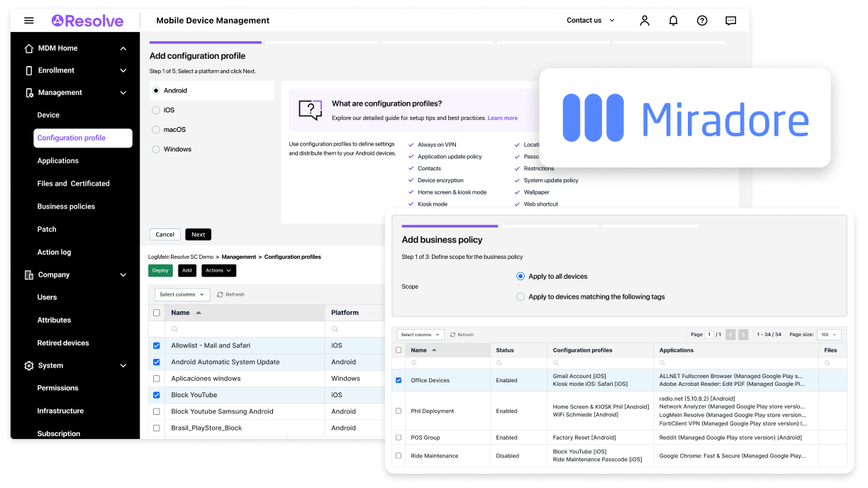Open the Actions dropdown

218,270
